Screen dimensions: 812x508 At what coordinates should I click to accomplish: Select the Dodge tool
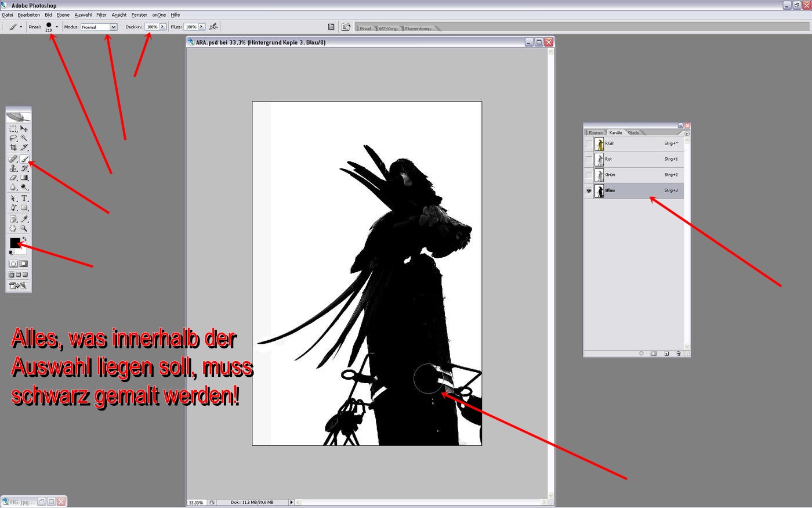point(24,187)
